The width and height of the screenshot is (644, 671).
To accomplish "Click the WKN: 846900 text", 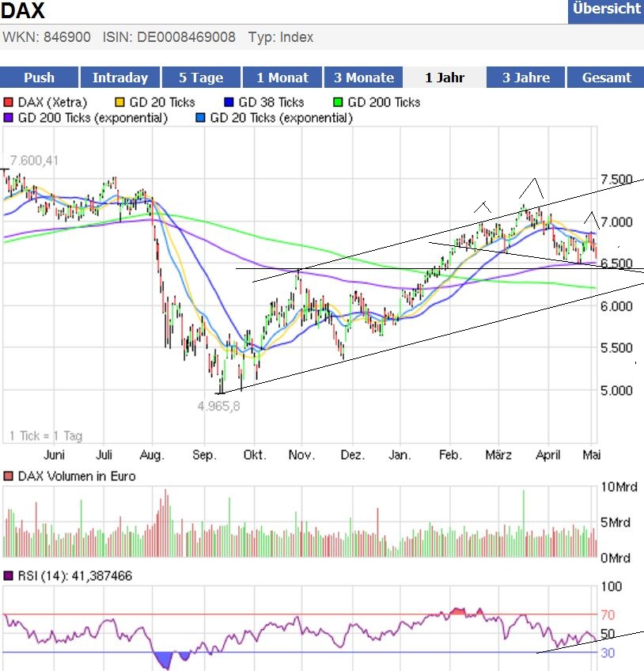I will pyautogui.click(x=47, y=37).
